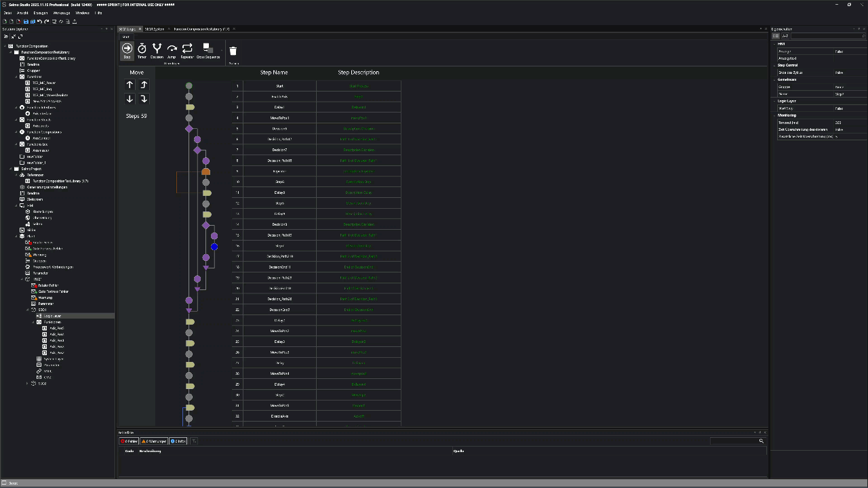Toggle the Warnungen filter in error list
868x488 pixels.
(153, 441)
